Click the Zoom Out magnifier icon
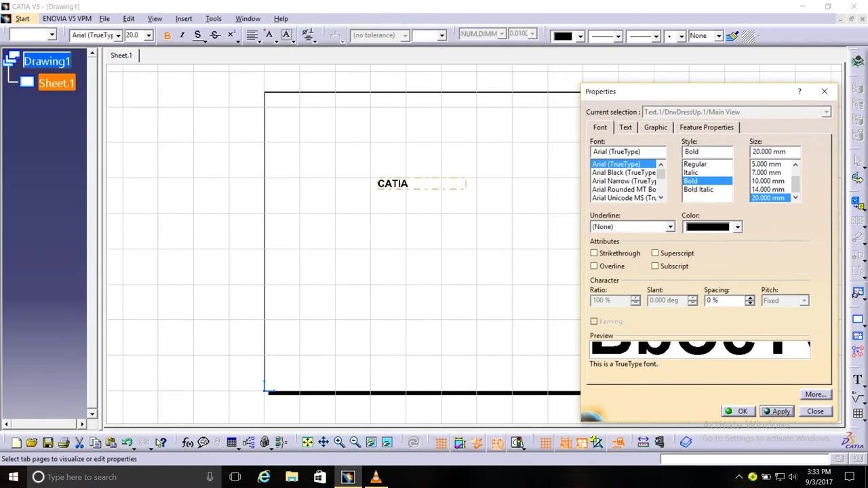868x488 pixels. pos(355,443)
